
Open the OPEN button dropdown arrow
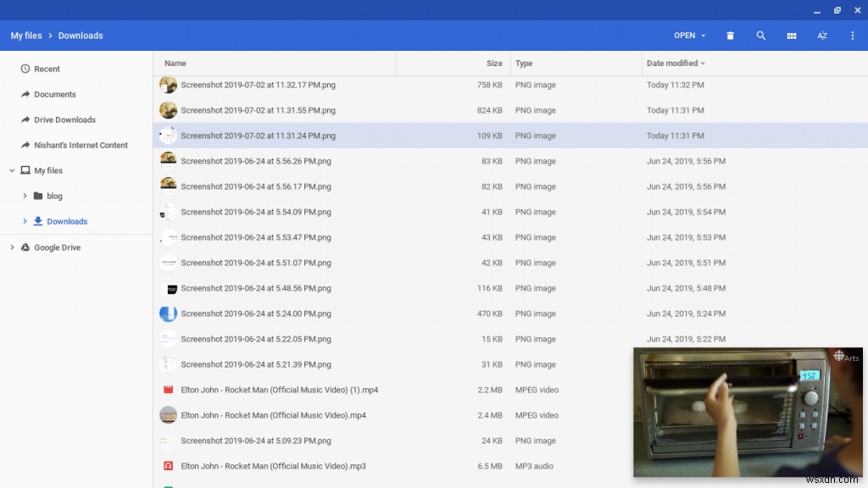(x=704, y=36)
